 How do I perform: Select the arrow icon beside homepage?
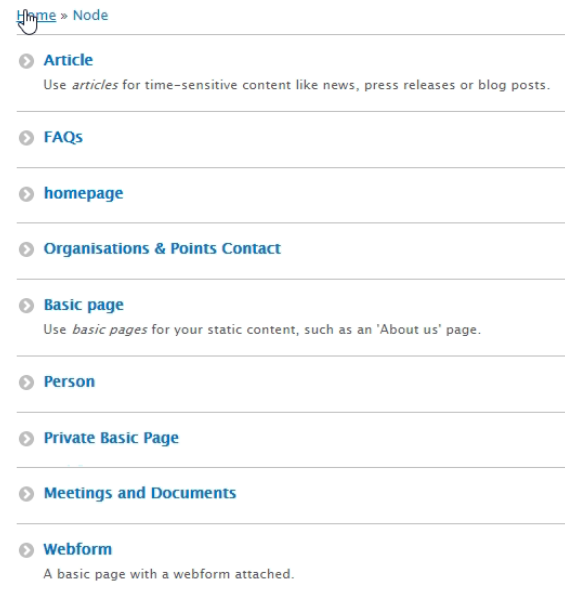tap(27, 194)
